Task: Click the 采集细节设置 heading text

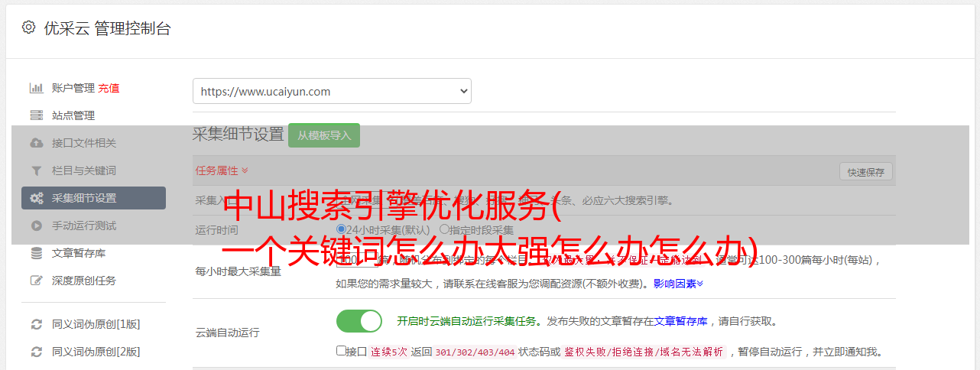Action: [238, 135]
